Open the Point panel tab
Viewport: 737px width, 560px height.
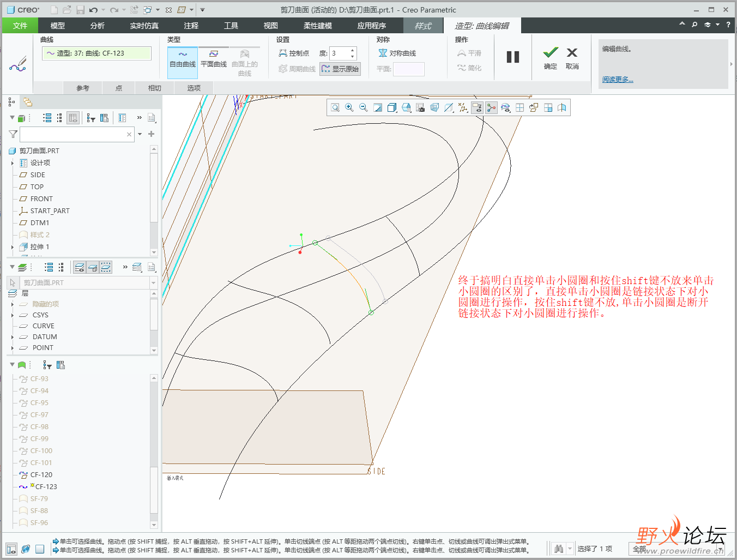tap(119, 88)
